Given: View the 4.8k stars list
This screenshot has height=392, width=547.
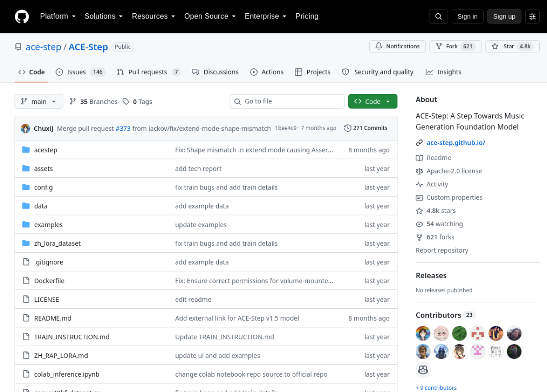Looking at the screenshot, I should [436, 211].
